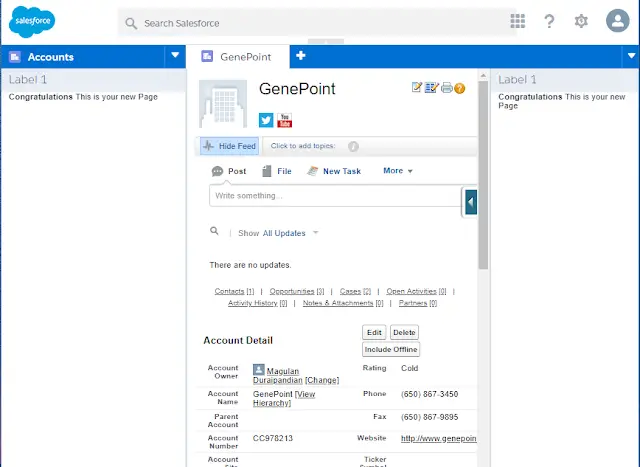Switch to the GenePoint tab
The height and width of the screenshot is (467, 640).
point(237,57)
